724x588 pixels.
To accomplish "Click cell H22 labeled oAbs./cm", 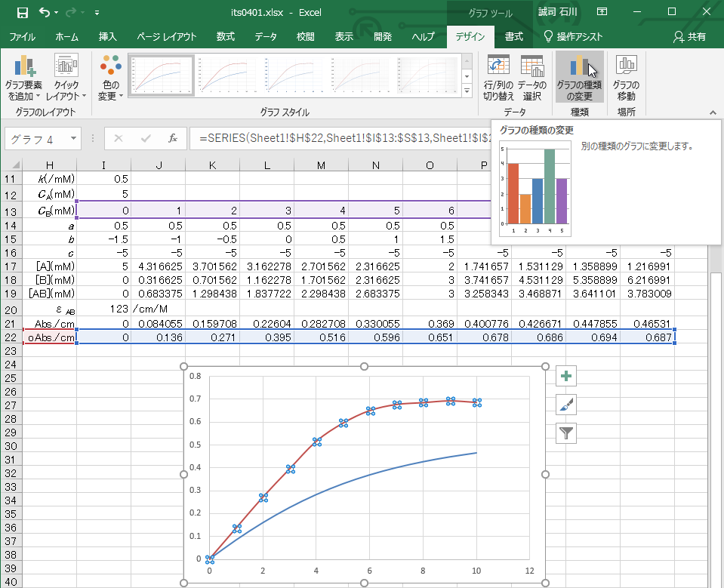I will tap(49, 337).
